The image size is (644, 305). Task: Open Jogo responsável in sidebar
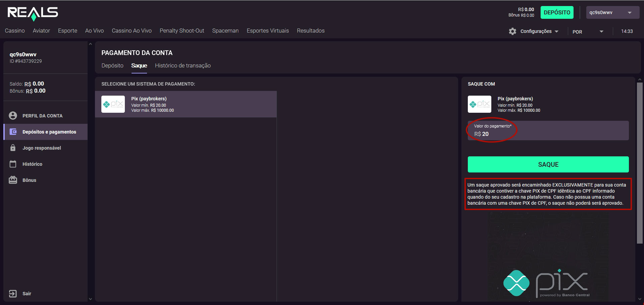point(45,148)
